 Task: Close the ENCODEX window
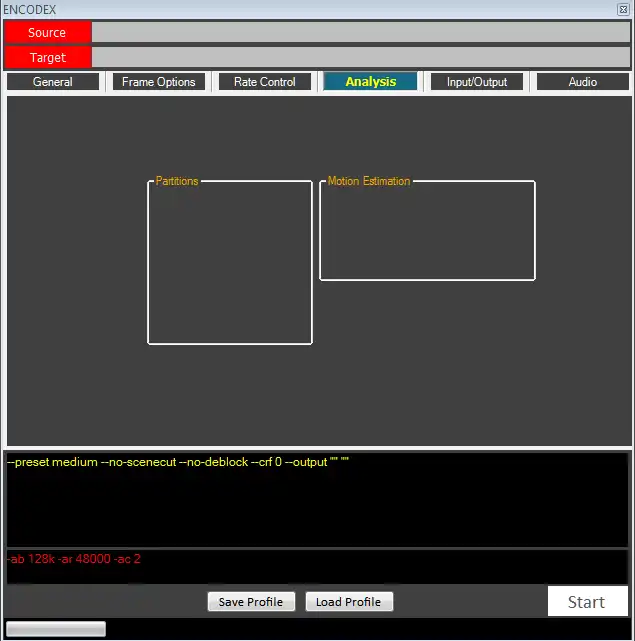[623, 9]
